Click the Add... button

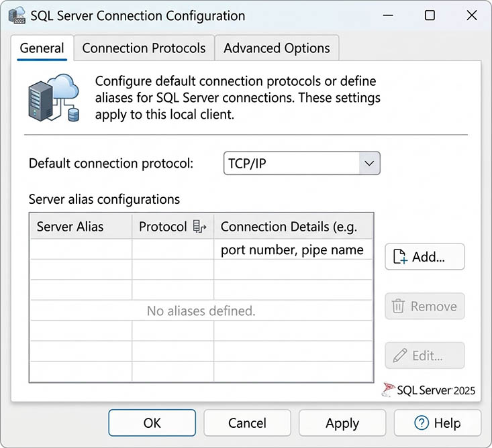[424, 257]
